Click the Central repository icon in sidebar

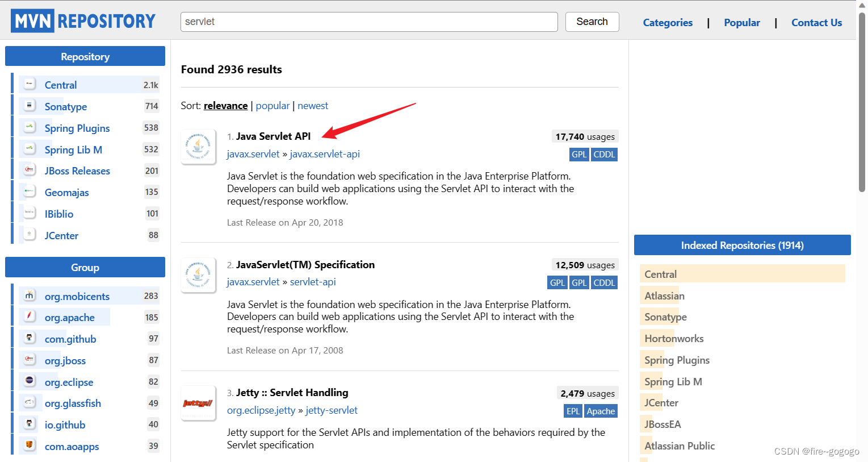pos(30,84)
